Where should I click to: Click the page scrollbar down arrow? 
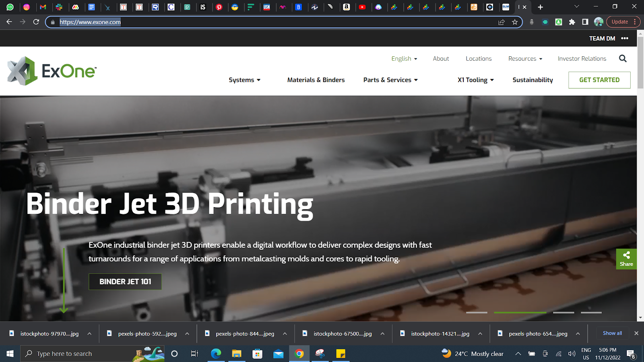coord(640,318)
